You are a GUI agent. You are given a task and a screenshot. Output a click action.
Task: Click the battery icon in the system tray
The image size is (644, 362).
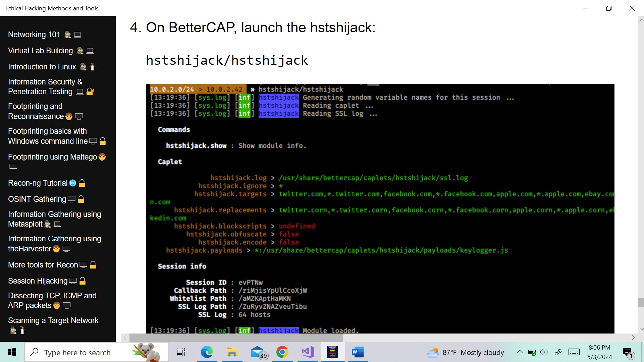[x=532, y=352]
